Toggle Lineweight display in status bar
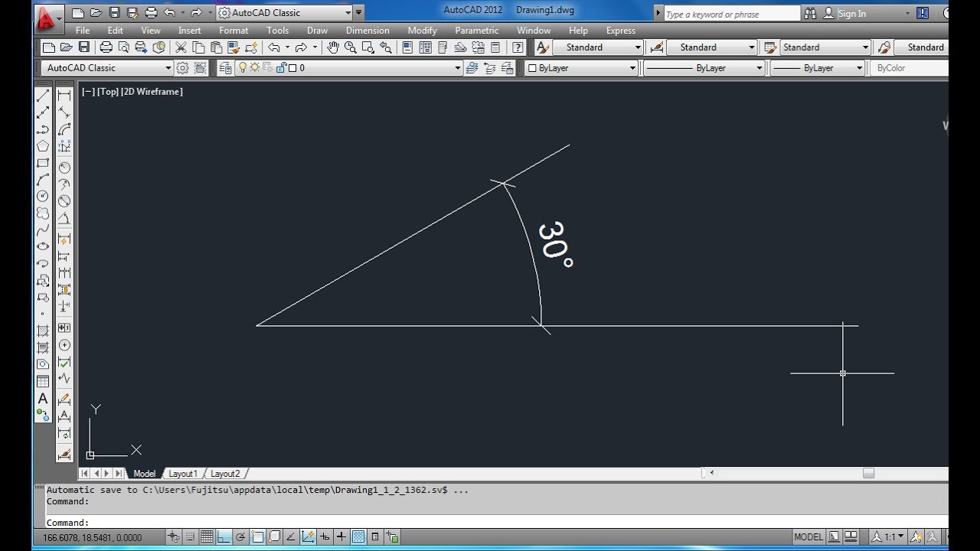980x551 pixels. (x=341, y=537)
